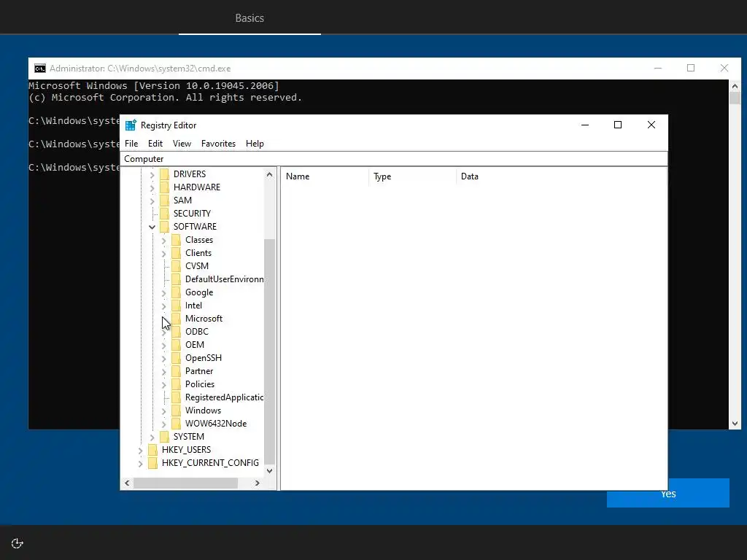This screenshot has width=747, height=560.
Task: Select the WOW6432Node folder icon
Action: coord(177,424)
